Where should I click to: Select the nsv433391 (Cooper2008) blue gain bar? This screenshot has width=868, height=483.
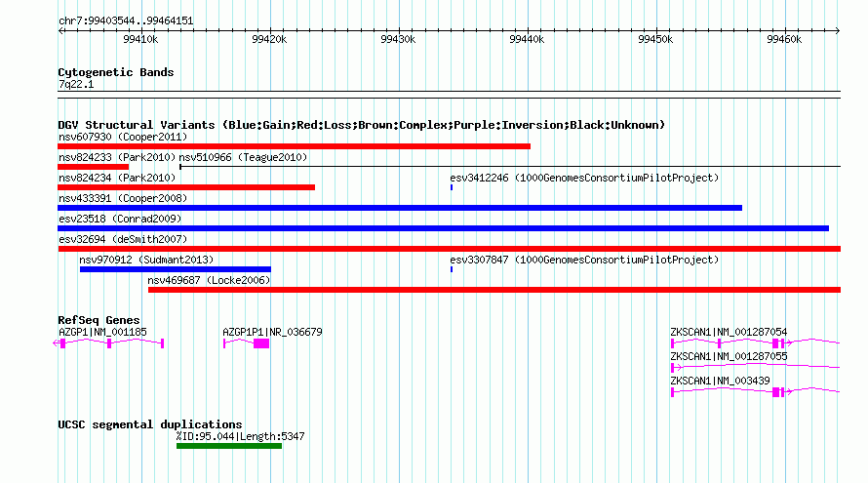pos(400,208)
